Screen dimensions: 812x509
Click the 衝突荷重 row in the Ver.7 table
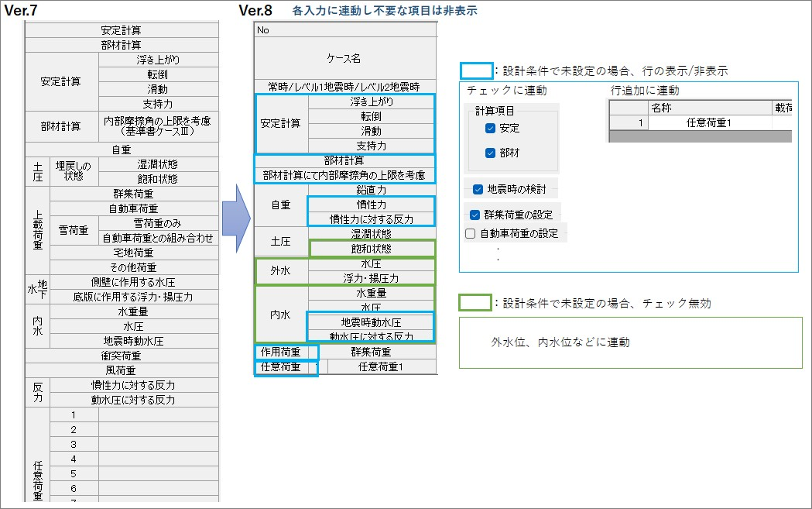tap(122, 356)
